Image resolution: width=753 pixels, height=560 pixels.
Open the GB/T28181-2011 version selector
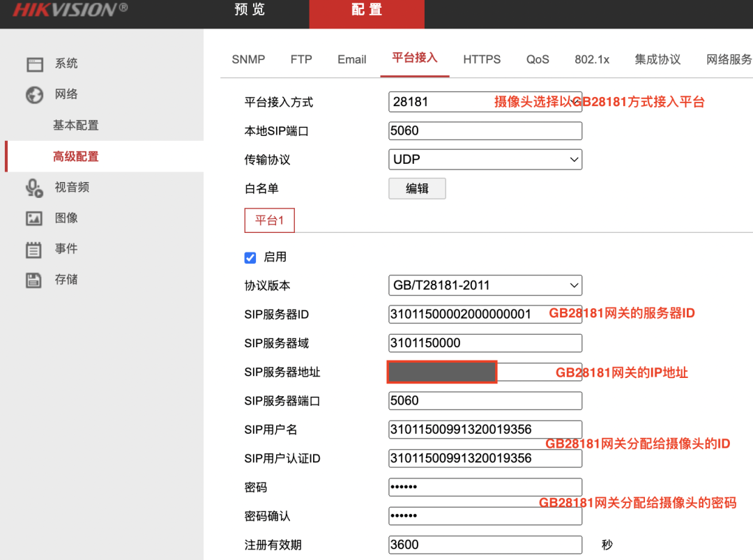tap(485, 285)
